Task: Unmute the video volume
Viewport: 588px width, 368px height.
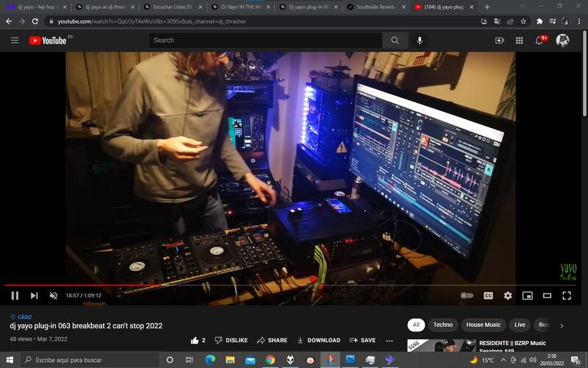Action: point(53,295)
